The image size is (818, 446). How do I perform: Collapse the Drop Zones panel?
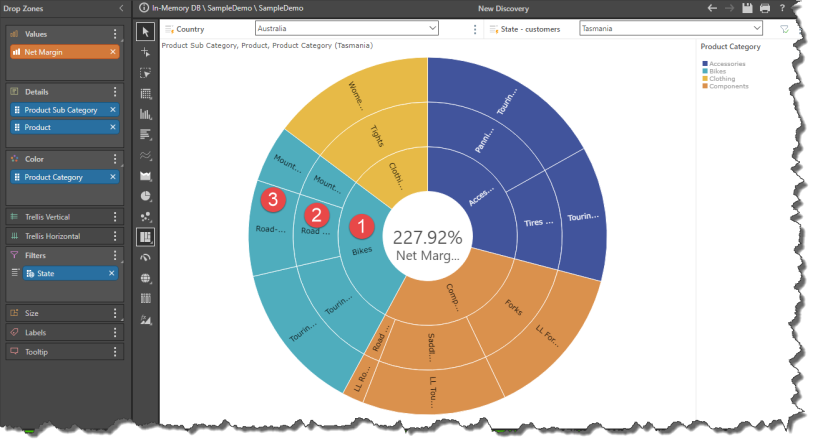[x=121, y=8]
